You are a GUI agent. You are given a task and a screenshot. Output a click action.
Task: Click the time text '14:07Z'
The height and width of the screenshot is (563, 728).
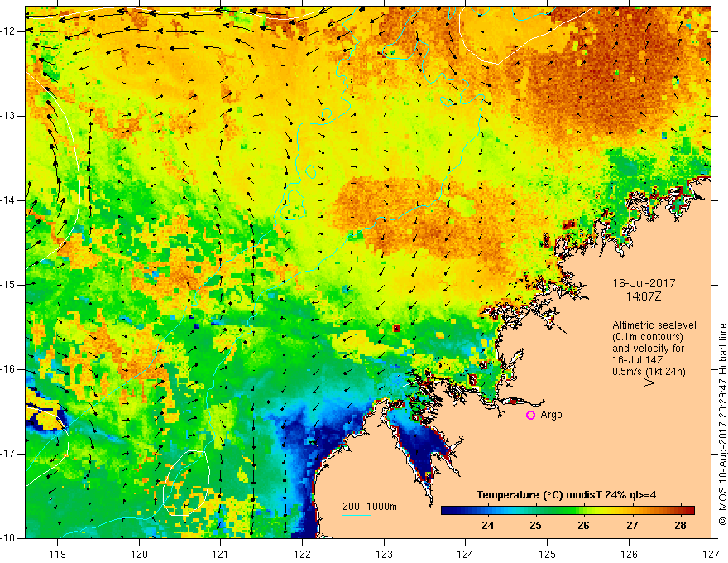[644, 296]
